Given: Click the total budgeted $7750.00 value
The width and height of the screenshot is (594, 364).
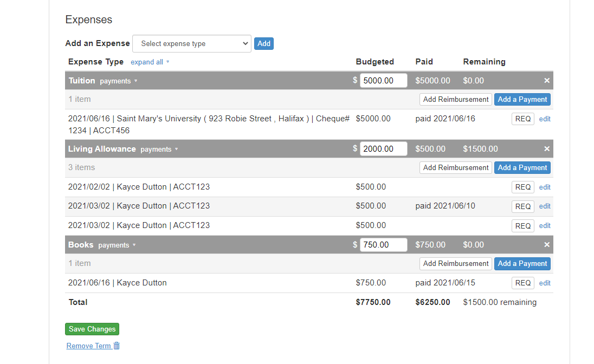Looking at the screenshot, I should coord(373,302).
